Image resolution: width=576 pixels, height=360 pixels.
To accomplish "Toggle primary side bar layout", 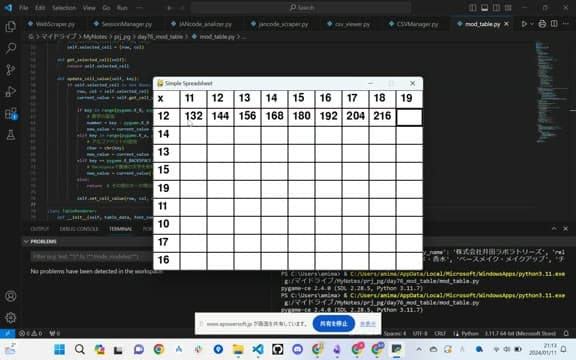I will 473,8.
